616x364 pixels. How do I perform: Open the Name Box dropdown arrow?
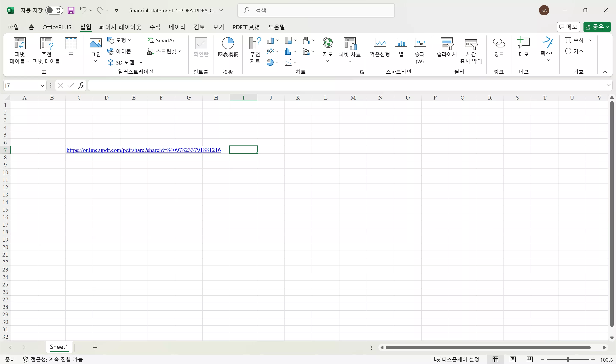click(x=42, y=86)
